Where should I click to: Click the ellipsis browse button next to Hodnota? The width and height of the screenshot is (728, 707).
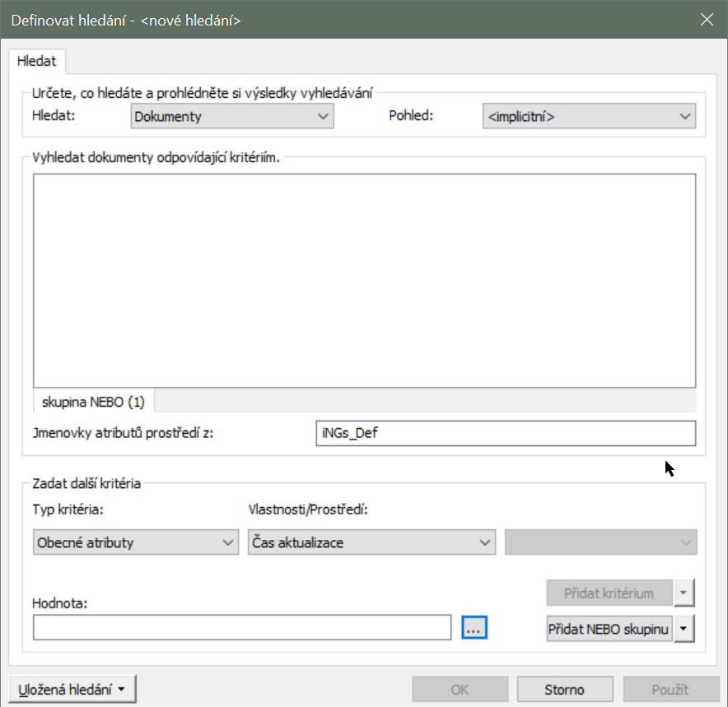pos(474,627)
